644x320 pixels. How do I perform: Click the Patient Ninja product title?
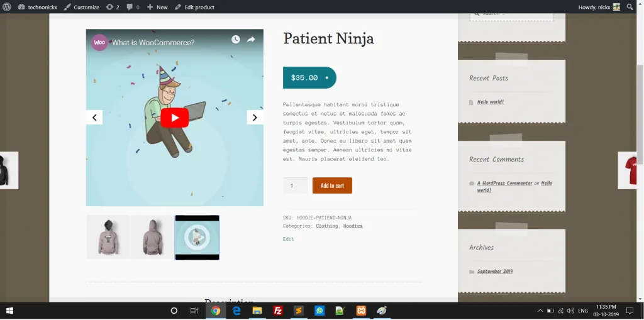(328, 38)
